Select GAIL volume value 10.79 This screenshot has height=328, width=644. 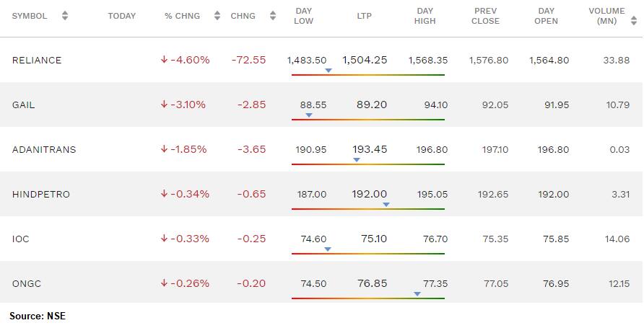pos(618,105)
